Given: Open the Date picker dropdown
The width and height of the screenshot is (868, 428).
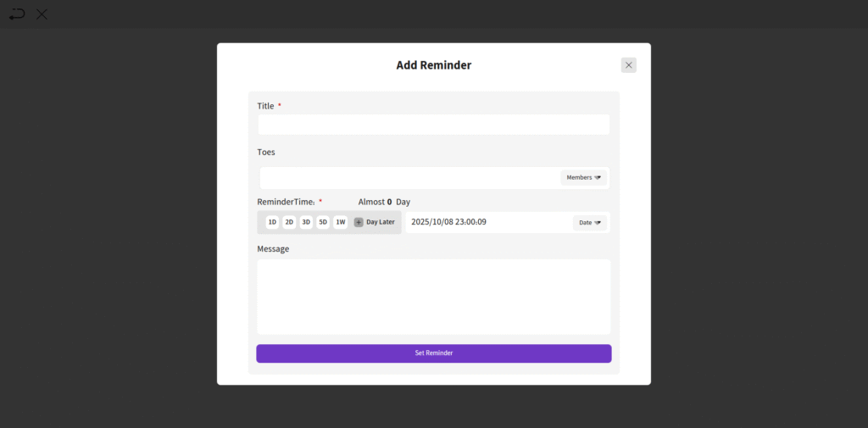Looking at the screenshot, I should (590, 222).
